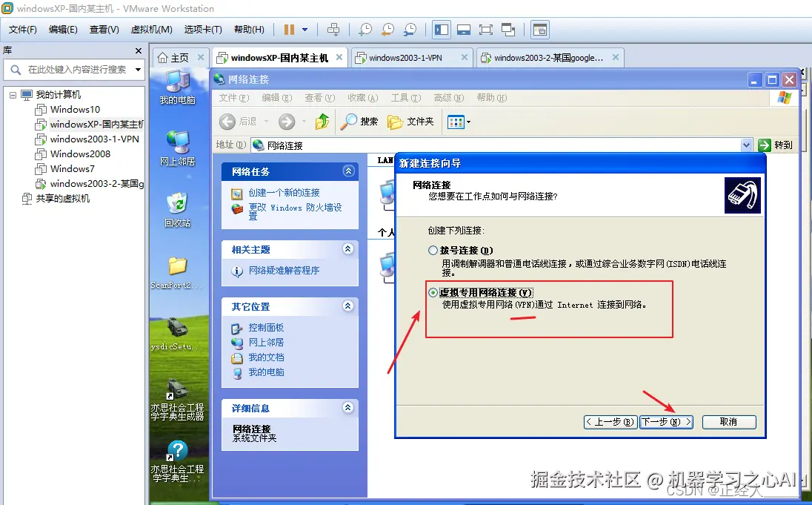Open the 选项卡(T) menu
This screenshot has height=505, width=812.
(x=203, y=30)
